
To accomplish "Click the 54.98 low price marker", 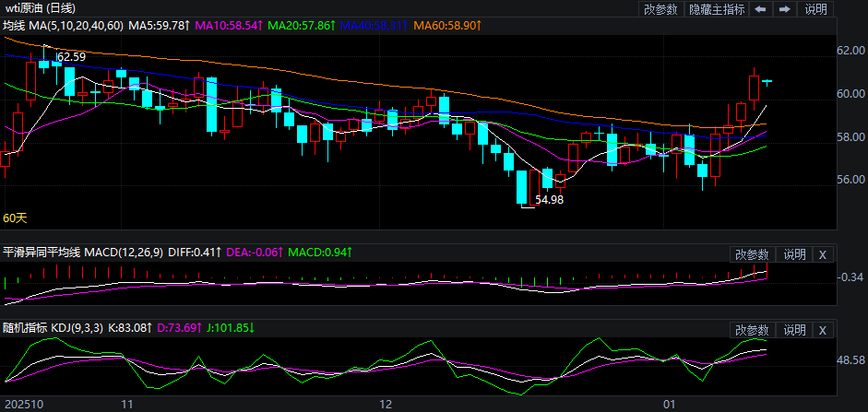I will [549, 199].
